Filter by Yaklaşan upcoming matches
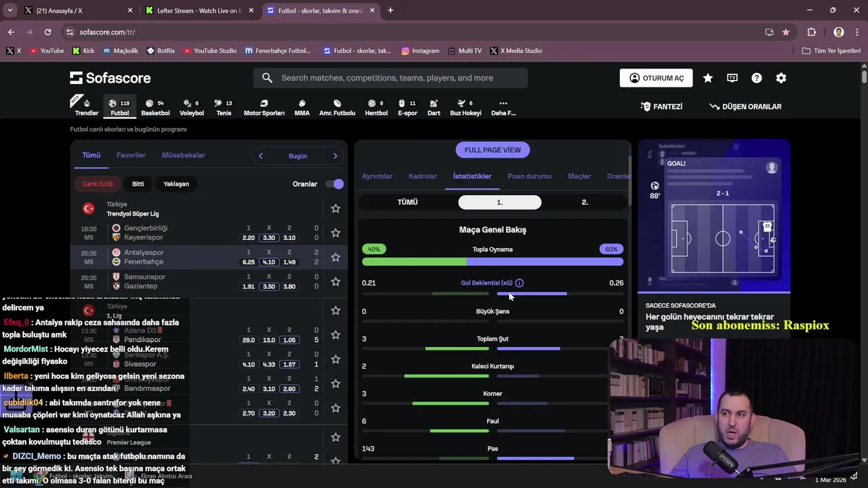Screen dimensions: 868x488 pyautogui.click(x=176, y=184)
